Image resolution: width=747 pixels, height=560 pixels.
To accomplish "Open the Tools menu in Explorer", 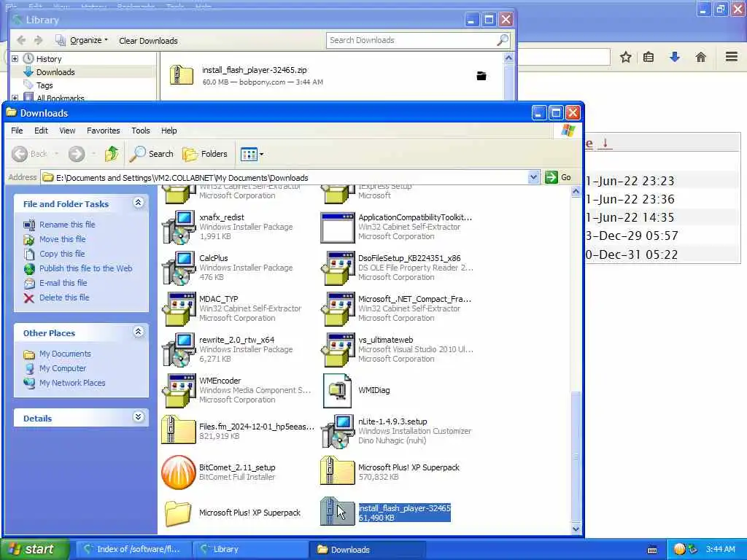I will pyautogui.click(x=141, y=131).
